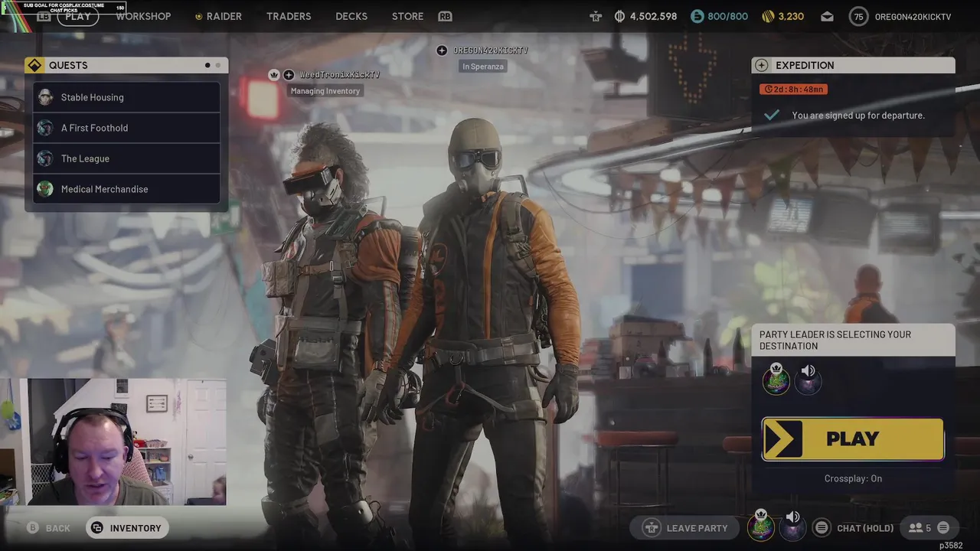Click the coin currency icon beside 4,502.598
Screen dimensions: 980x551
[619, 16]
